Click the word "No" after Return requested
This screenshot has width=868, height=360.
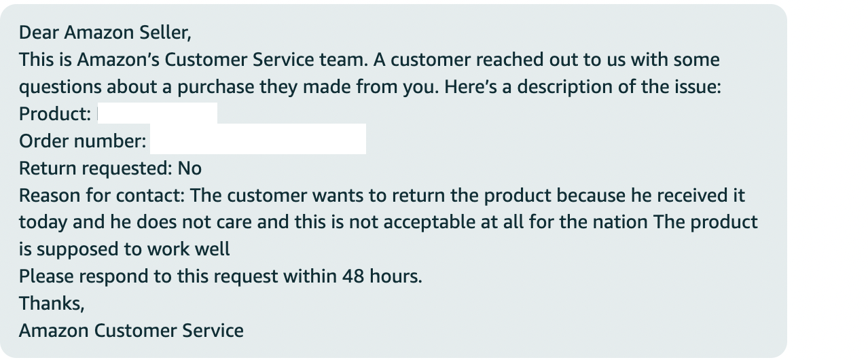tap(189, 168)
